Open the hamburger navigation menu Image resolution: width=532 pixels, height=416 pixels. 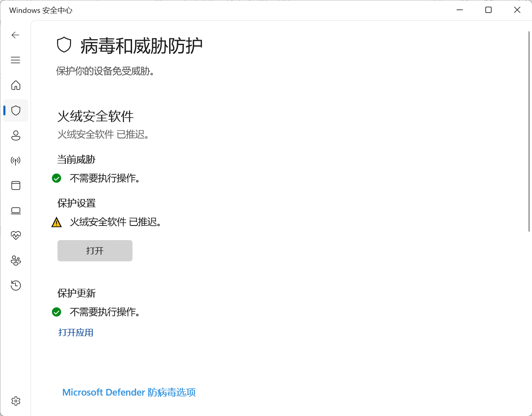15,60
